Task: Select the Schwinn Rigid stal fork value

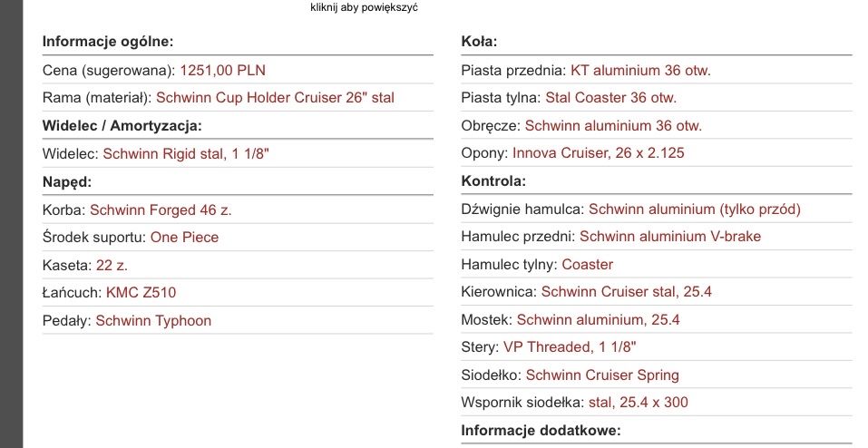Action: (186, 154)
